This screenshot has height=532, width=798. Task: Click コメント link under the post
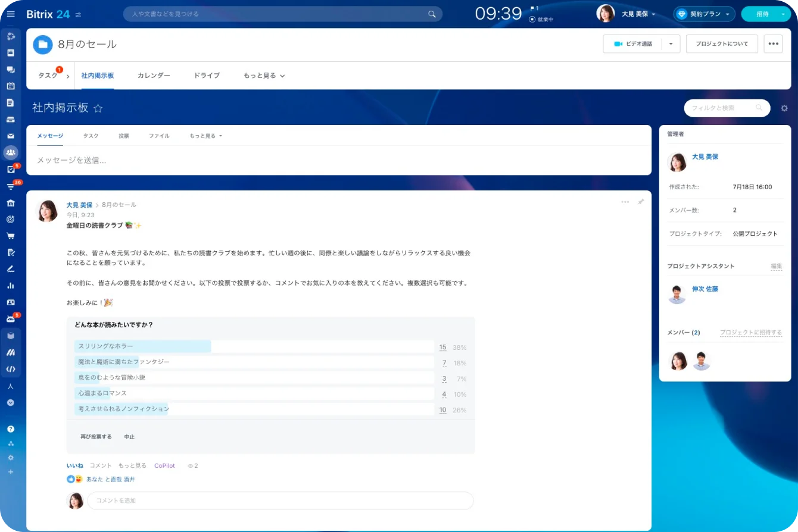click(101, 465)
